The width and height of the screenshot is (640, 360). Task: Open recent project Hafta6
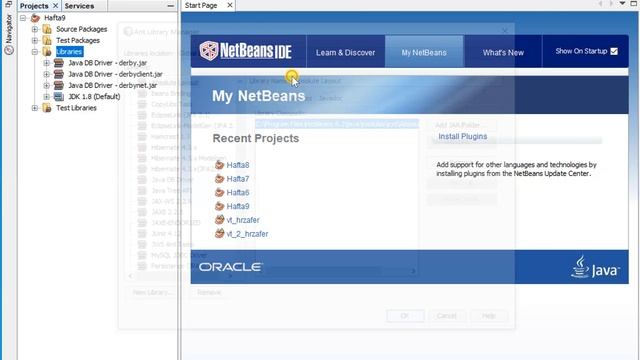click(238, 193)
